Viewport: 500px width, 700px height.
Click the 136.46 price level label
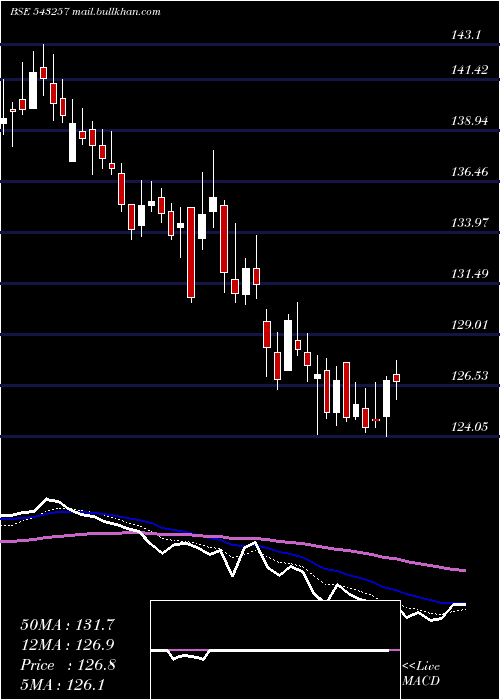click(x=470, y=171)
